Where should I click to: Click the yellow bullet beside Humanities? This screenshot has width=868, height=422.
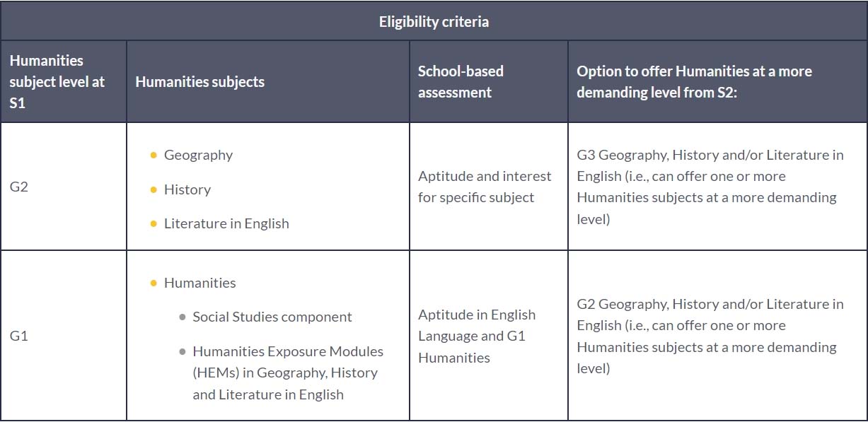(154, 283)
